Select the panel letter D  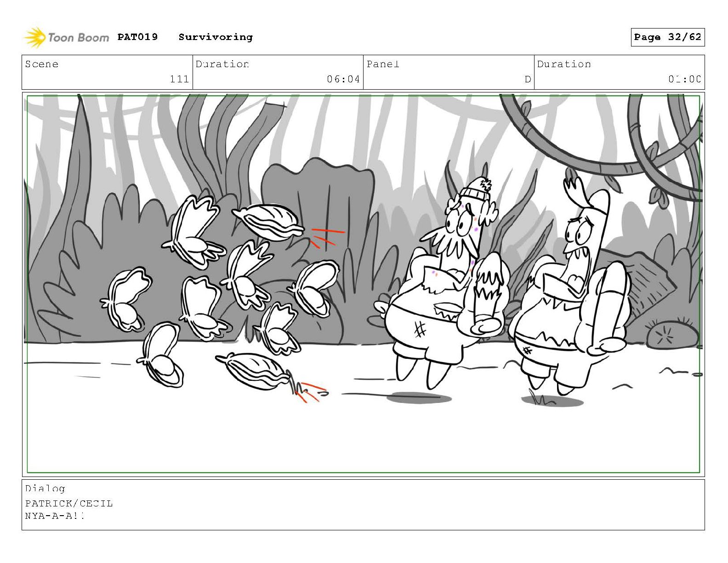(528, 79)
